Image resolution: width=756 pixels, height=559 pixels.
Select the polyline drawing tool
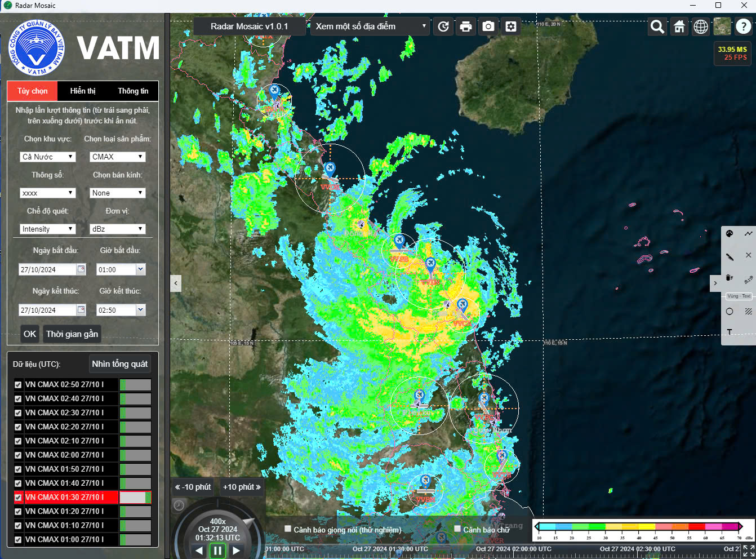pos(748,234)
